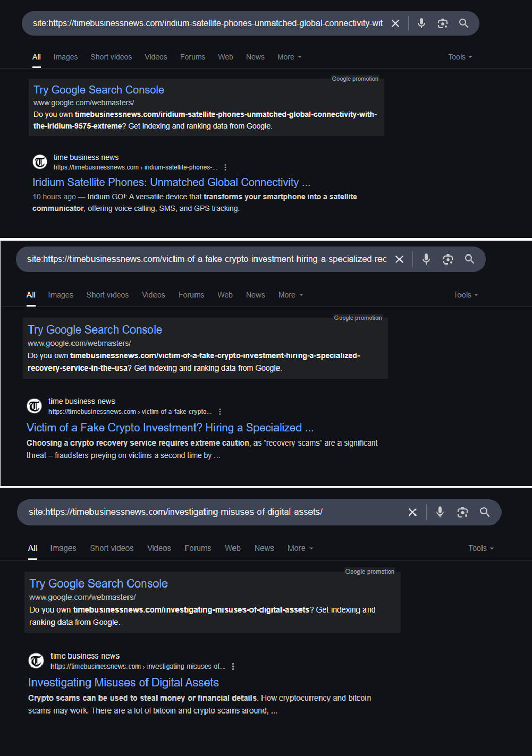532x756 pixels.
Task: Open Iridium Satellite Phones result link
Action: pyautogui.click(x=171, y=182)
